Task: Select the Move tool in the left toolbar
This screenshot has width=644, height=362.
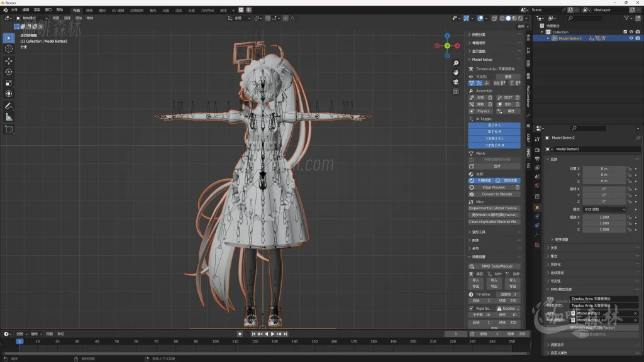Action: (x=8, y=62)
